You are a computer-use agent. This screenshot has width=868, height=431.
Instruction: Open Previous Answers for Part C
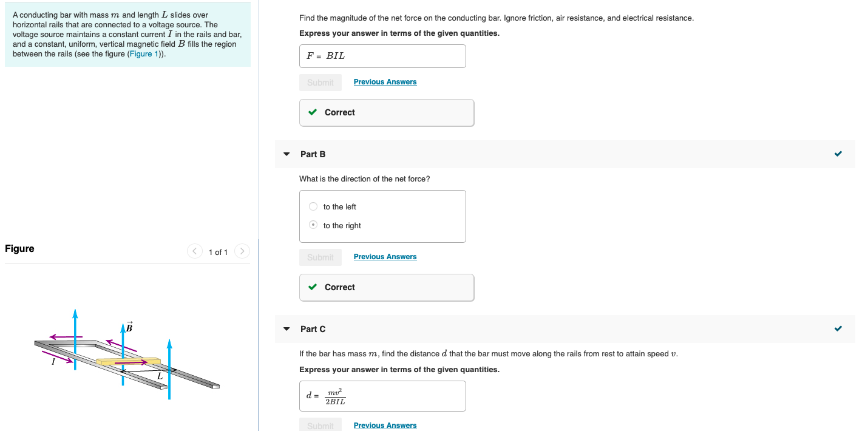pos(385,425)
